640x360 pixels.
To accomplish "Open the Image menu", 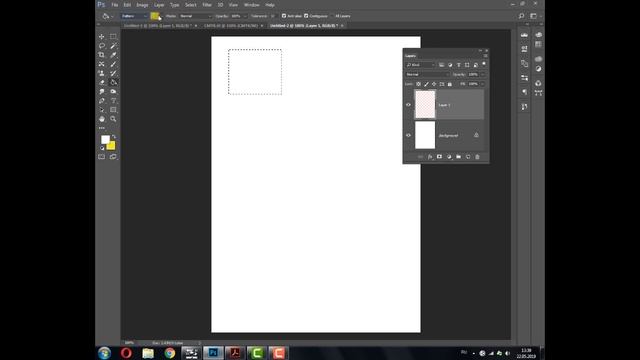I will [x=142, y=5].
